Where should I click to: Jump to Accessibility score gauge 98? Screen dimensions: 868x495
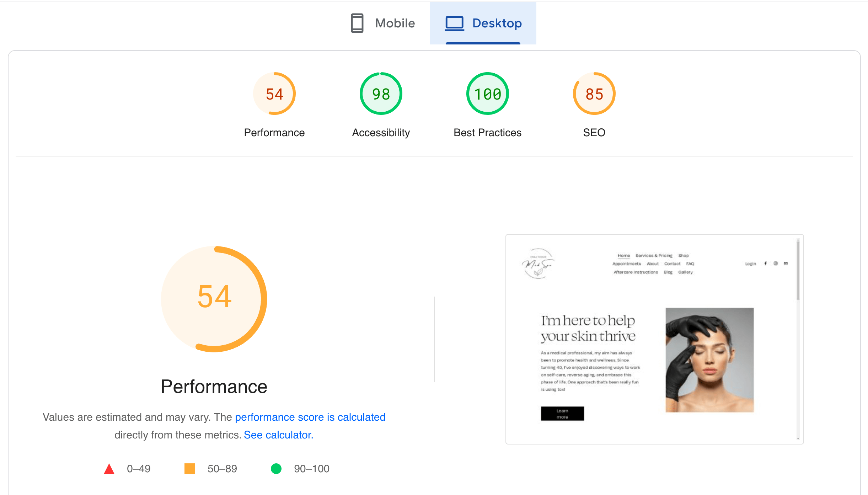click(x=381, y=94)
